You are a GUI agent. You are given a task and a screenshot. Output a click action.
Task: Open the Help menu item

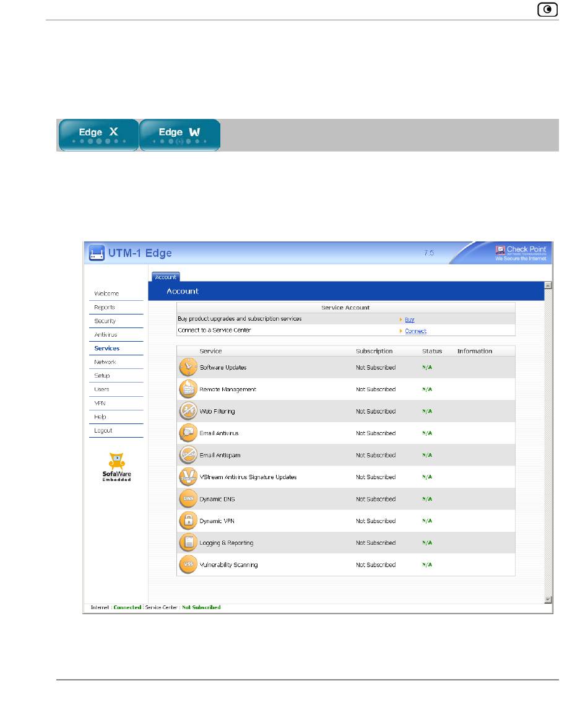tap(100, 417)
